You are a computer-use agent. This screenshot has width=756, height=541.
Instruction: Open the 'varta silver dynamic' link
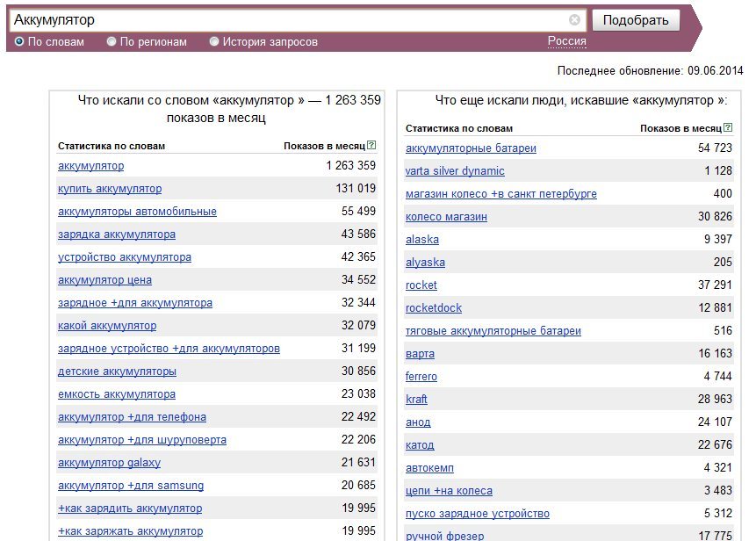[455, 170]
